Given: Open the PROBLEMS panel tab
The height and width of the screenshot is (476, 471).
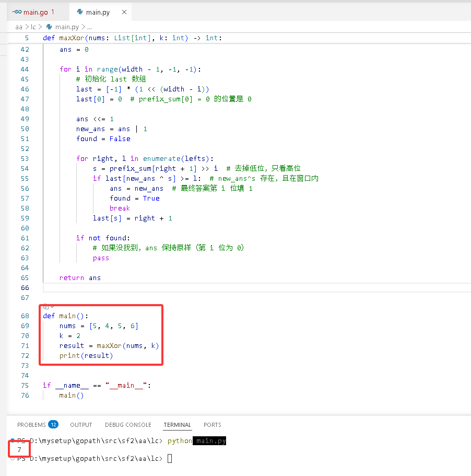Looking at the screenshot, I should (x=31, y=425).
